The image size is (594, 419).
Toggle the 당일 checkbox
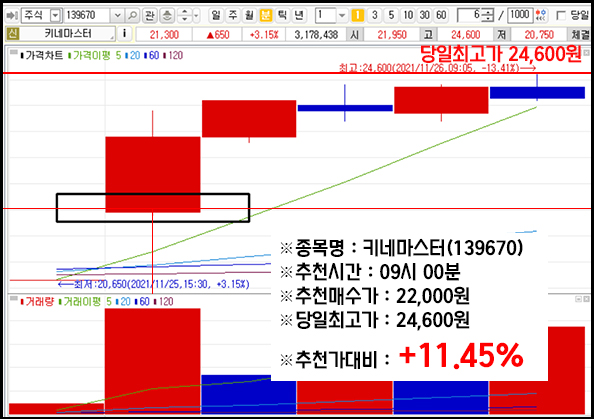tap(561, 15)
